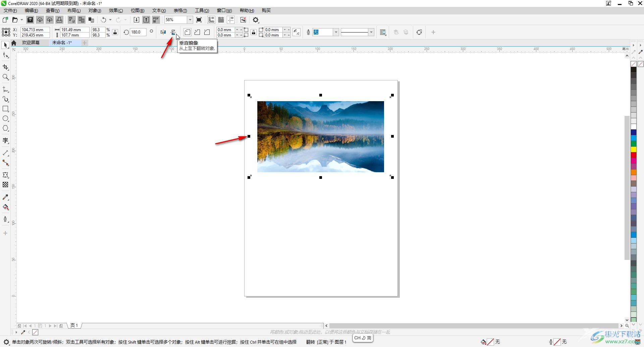This screenshot has height=347, width=644.
Task: Pick the Ellipse tool
Action: [5, 119]
